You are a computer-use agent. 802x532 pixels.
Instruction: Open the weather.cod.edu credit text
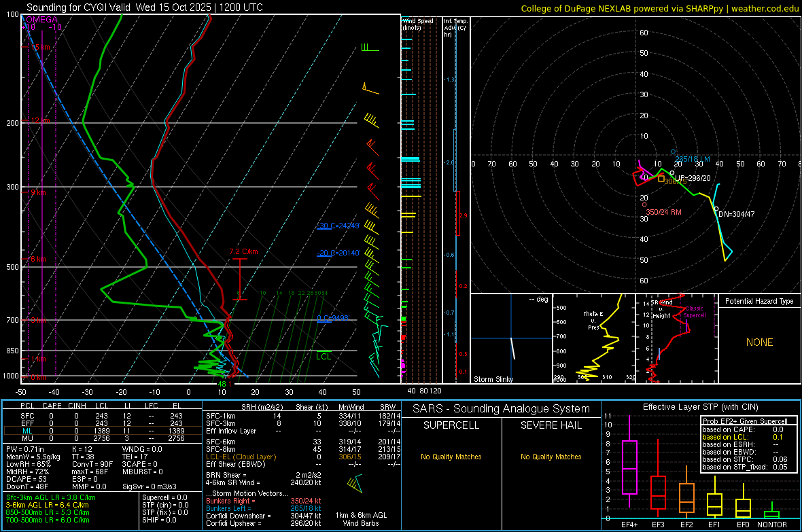(x=659, y=8)
